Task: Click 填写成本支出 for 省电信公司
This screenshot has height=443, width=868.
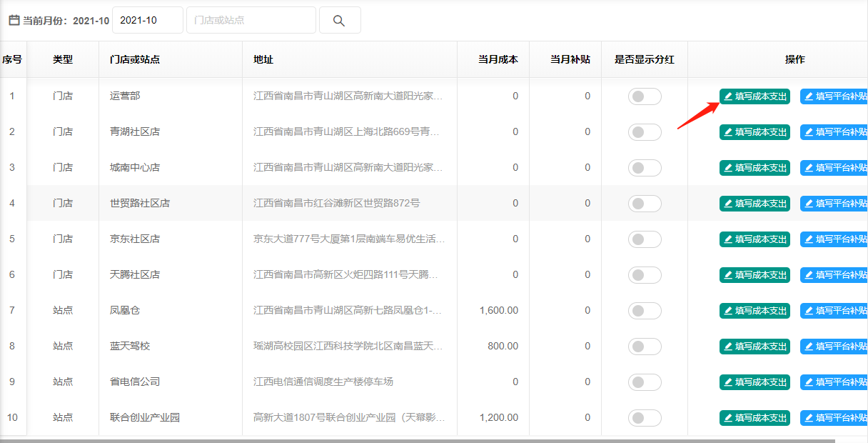Action: [x=755, y=382]
